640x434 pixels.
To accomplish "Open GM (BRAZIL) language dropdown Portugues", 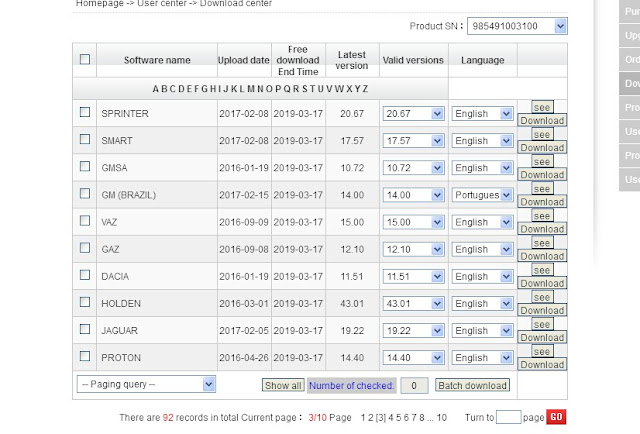I will [482, 195].
